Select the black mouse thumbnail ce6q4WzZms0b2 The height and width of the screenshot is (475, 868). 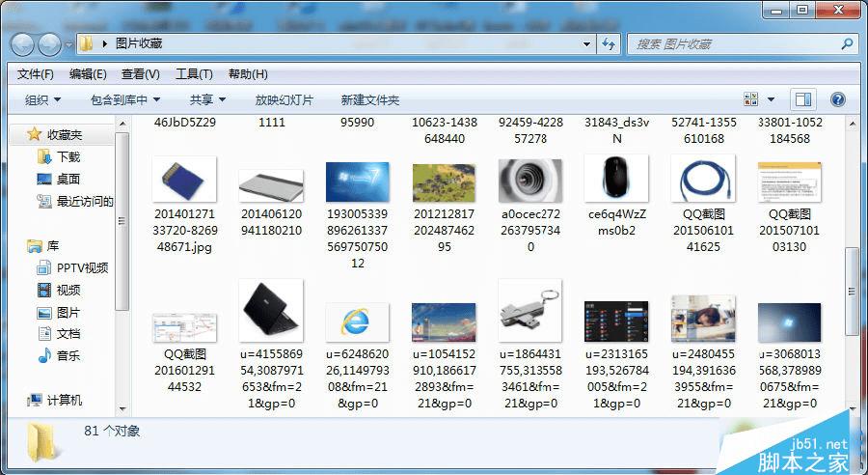tap(616, 179)
